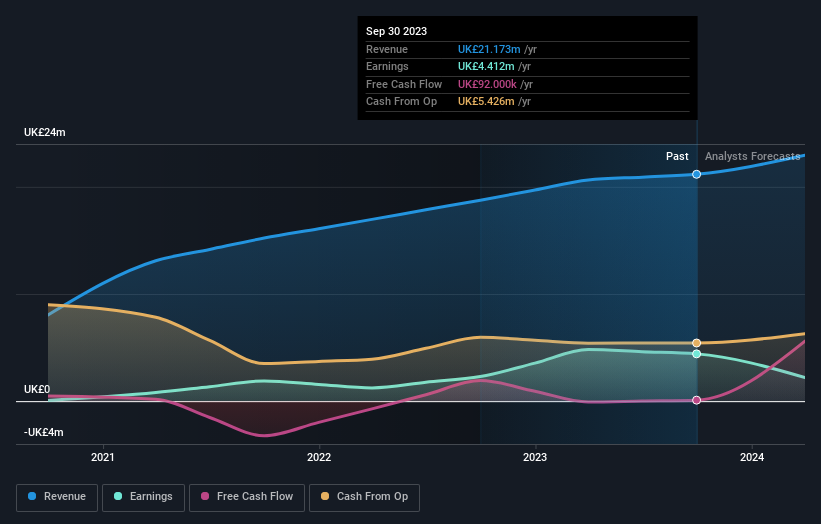Click the 2023 x-axis label
821x524 pixels.
click(535, 457)
